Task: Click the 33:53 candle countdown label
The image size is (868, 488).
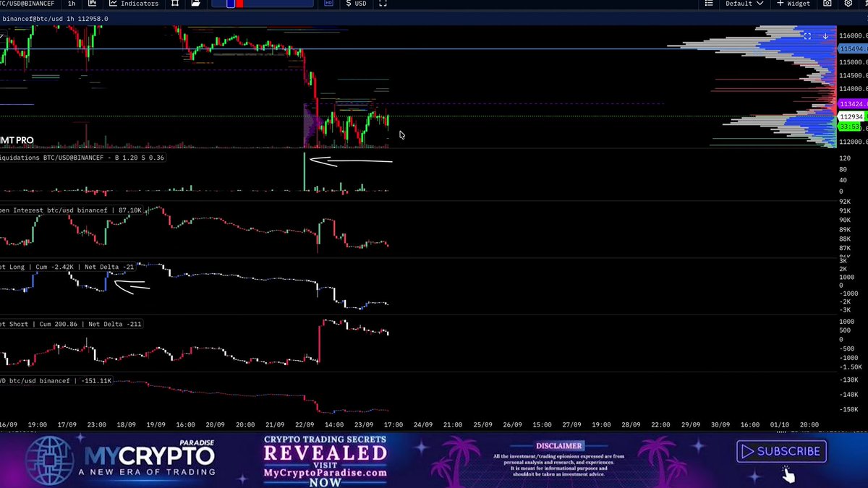Action: [x=850, y=127]
